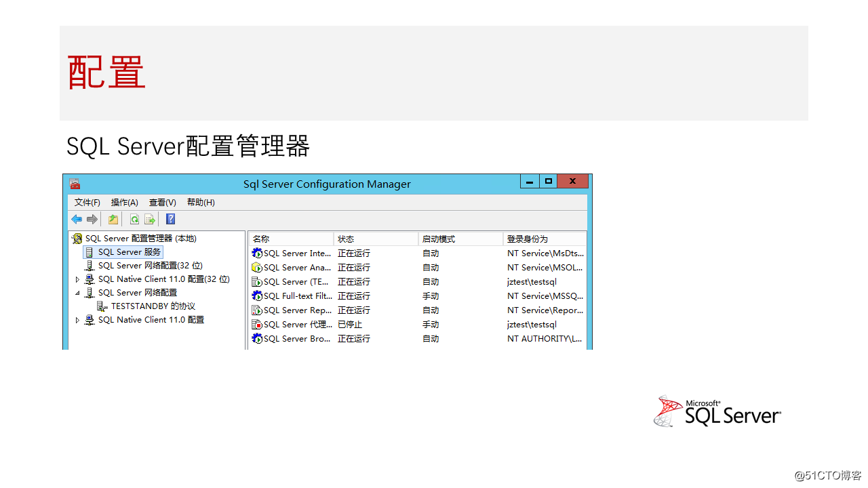Click the stopped SQL Server Agent icon

pyautogui.click(x=257, y=325)
